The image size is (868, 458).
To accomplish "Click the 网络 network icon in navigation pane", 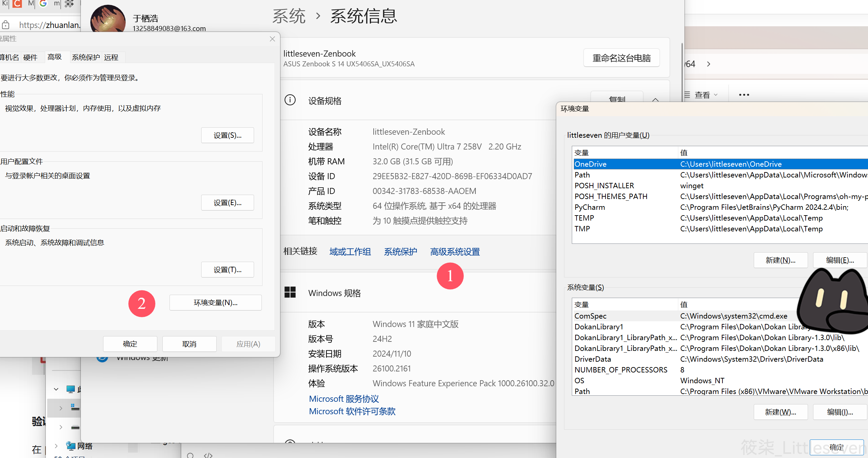I will click(71, 446).
